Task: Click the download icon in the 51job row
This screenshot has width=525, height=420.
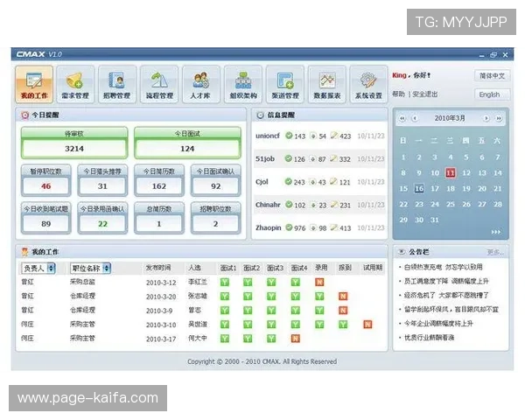Action: [x=312, y=158]
